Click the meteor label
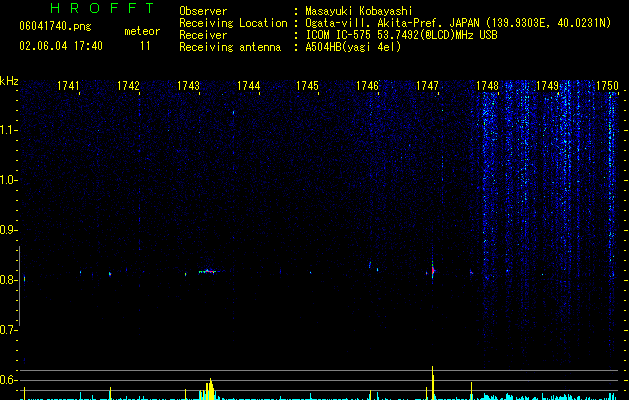 tap(142, 31)
